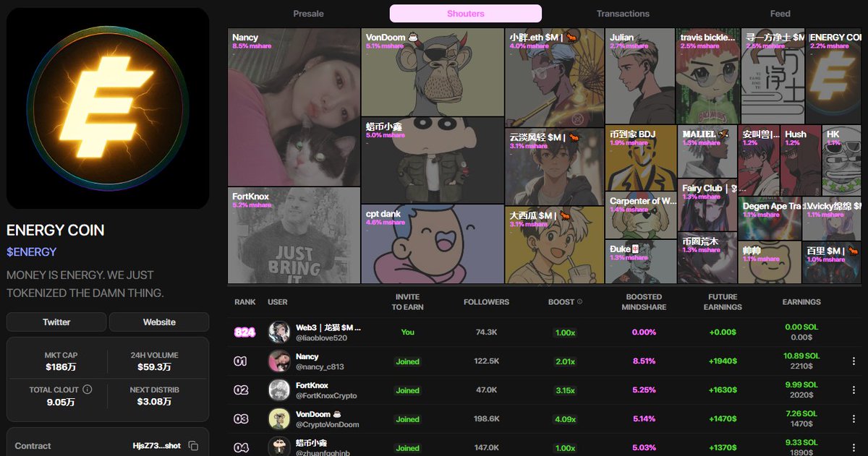Screen dimensions: 868x456
Task: Open the Feed tab
Action: click(x=780, y=14)
